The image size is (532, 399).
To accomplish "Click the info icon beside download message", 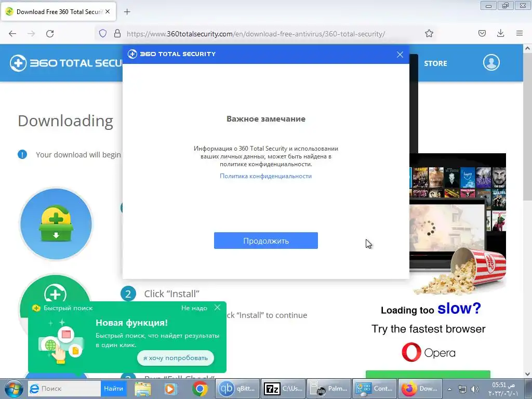I will coord(22,155).
